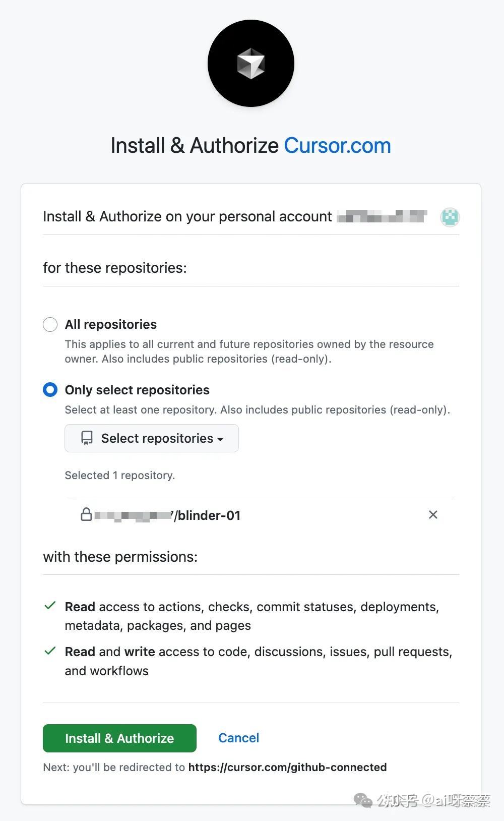504x821 pixels.
Task: Open the Select repositories dropdown
Action: (151, 438)
